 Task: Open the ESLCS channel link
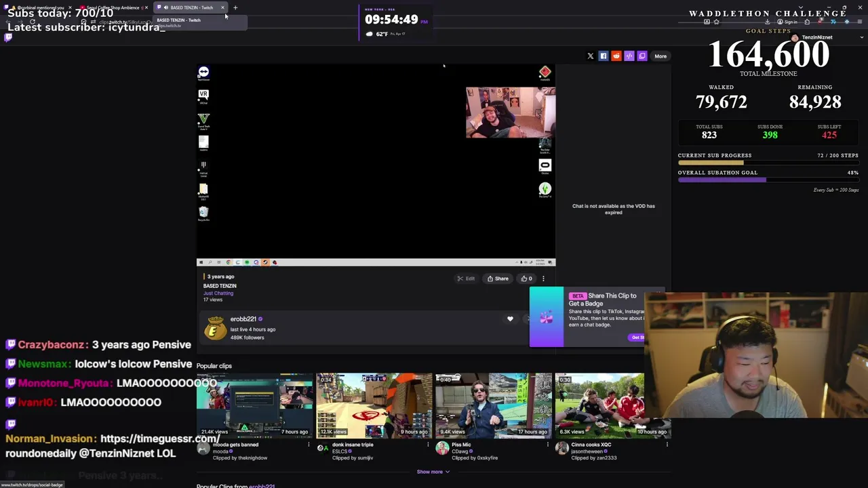click(340, 451)
